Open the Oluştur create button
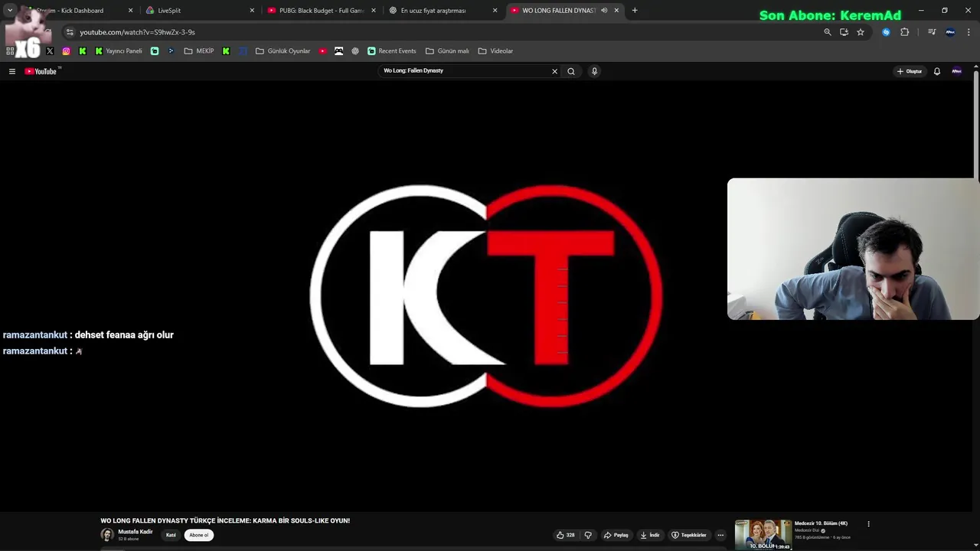This screenshot has height=551, width=980. pos(910,71)
